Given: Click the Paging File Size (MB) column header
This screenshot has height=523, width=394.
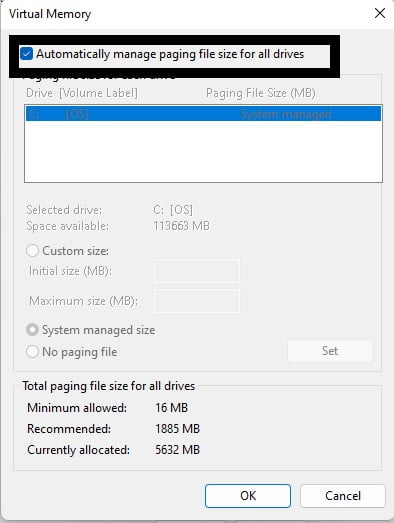Looking at the screenshot, I should point(261,93).
